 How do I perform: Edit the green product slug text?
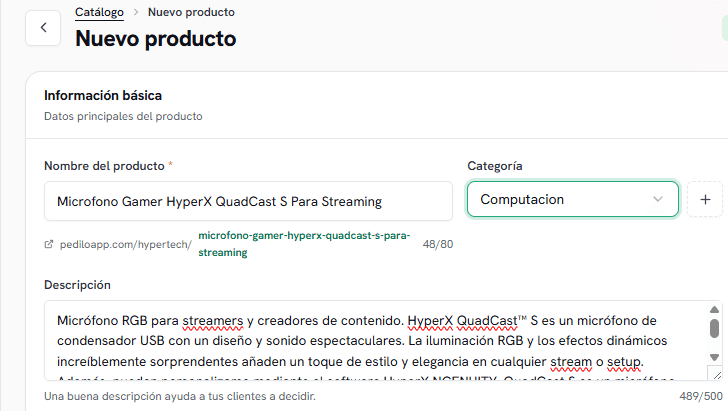pos(304,244)
